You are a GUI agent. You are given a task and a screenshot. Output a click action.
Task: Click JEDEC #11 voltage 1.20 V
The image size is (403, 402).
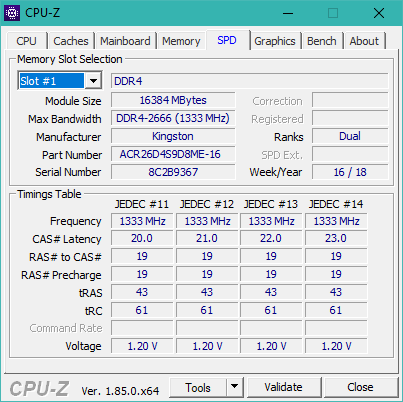coord(142,346)
